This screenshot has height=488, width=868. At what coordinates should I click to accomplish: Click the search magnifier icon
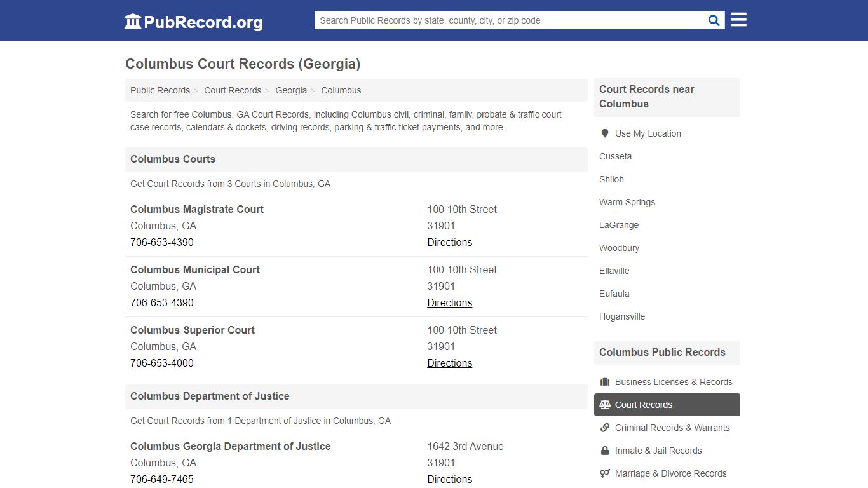[x=714, y=20]
